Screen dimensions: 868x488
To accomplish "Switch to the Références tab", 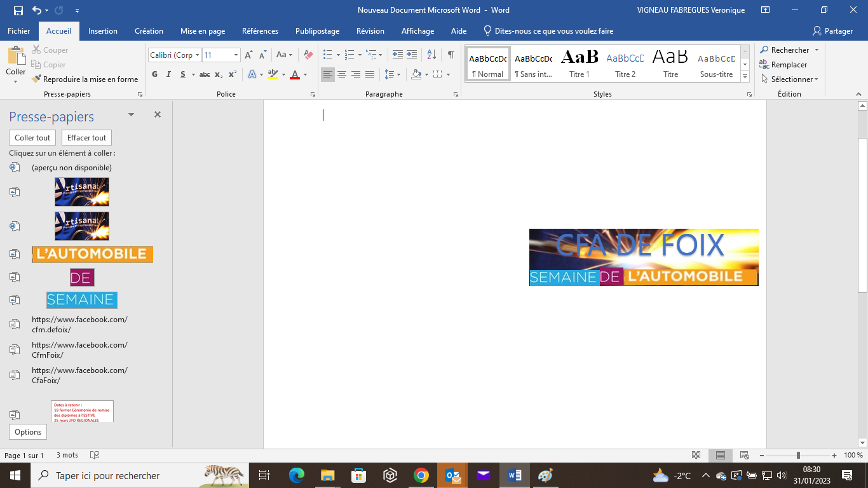I will pos(260,30).
